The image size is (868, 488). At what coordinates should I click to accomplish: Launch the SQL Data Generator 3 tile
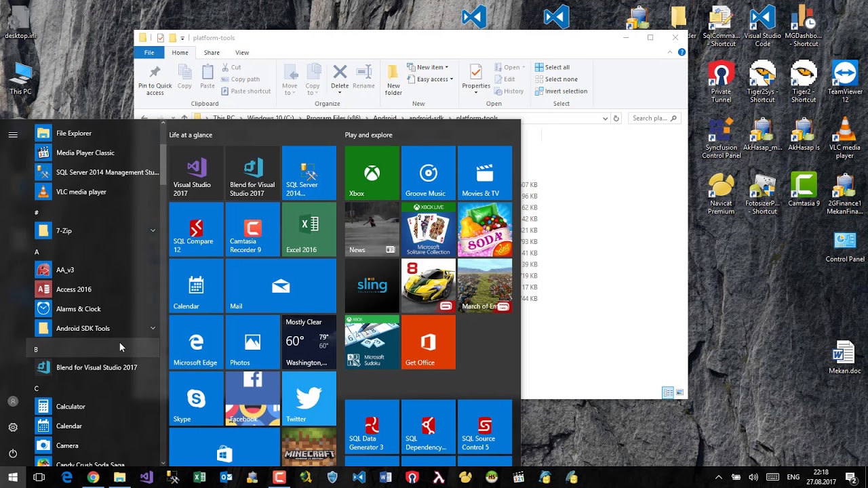click(372, 426)
